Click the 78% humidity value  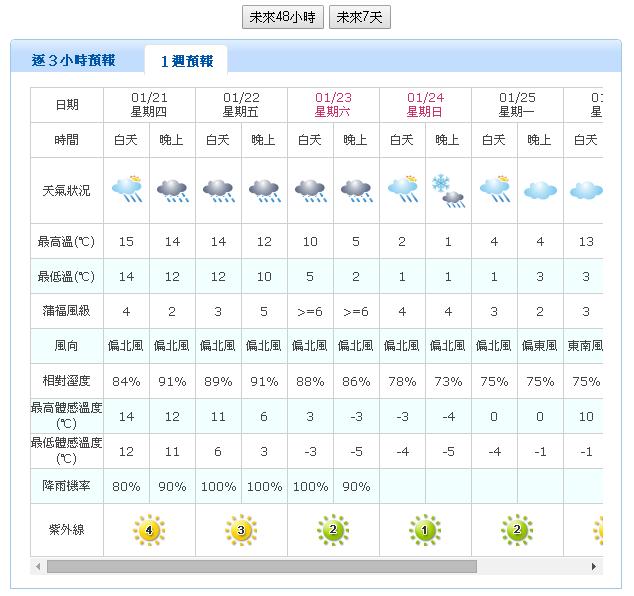(x=402, y=381)
